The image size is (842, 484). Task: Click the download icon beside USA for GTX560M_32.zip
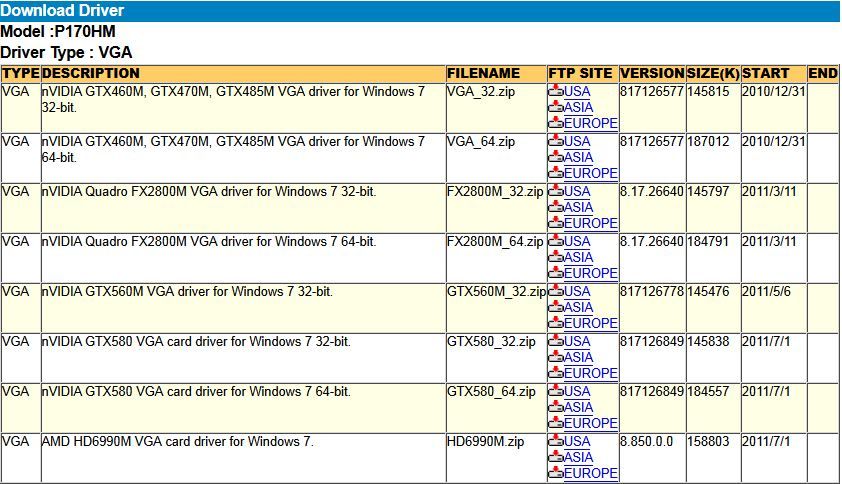coord(555,291)
